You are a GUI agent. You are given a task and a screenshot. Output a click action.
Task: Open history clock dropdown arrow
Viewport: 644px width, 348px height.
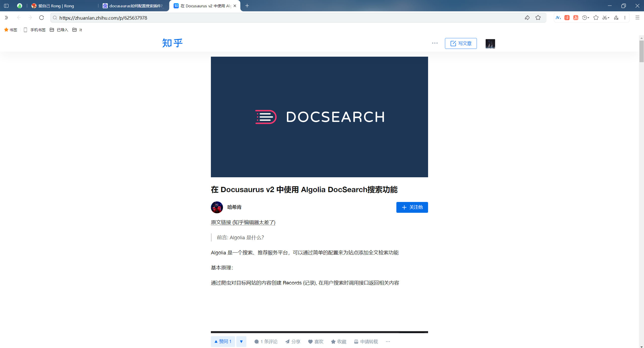(x=588, y=18)
